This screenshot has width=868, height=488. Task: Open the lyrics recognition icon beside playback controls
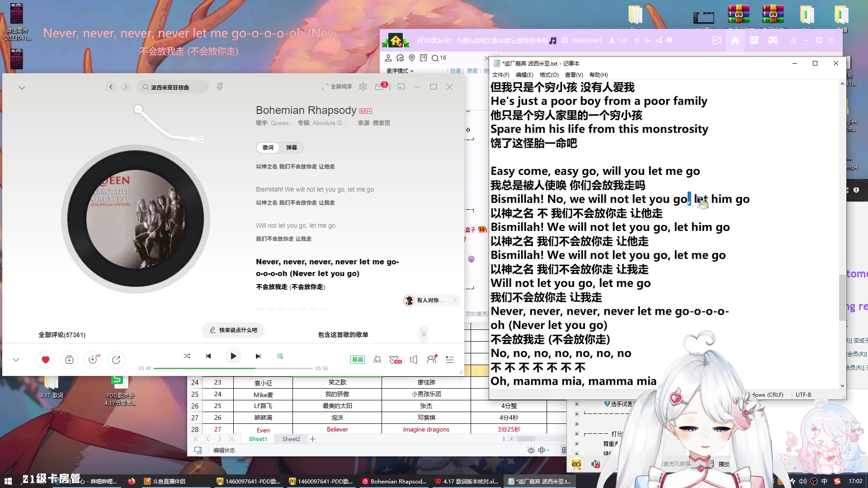tap(280, 356)
